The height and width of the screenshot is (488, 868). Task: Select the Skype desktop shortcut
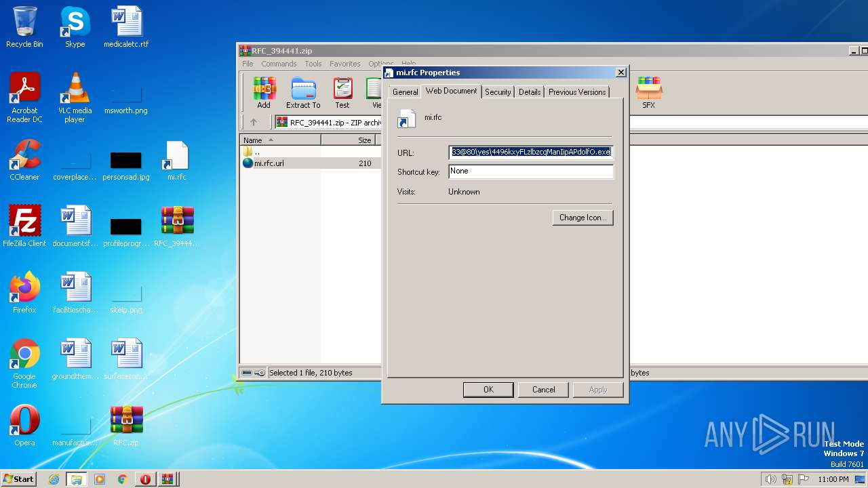[75, 27]
